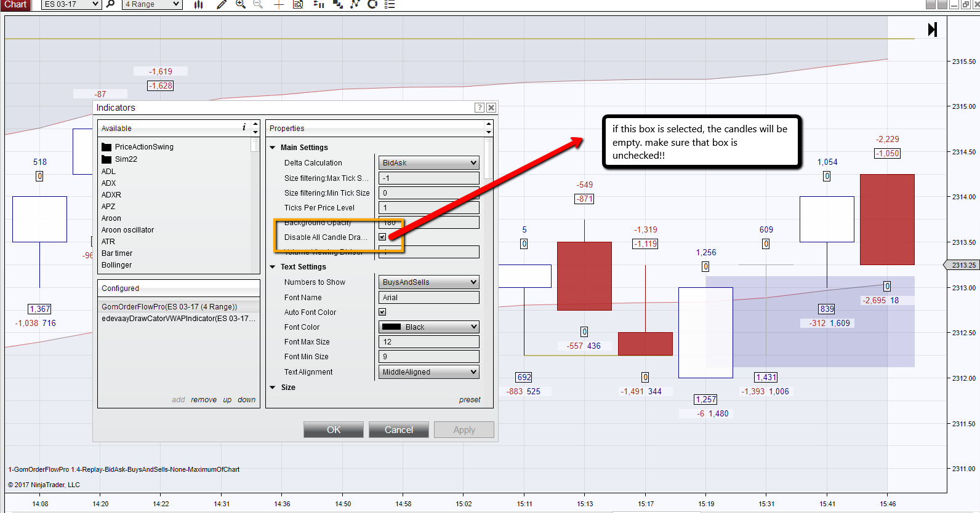This screenshot has width=980, height=513.
Task: Click the first grey button in title bar
Action: click(x=931, y=4)
